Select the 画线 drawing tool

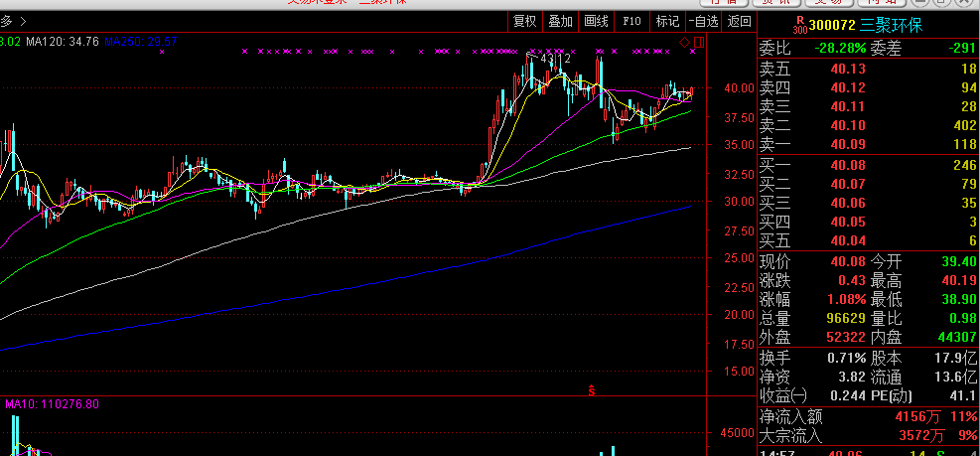597,21
